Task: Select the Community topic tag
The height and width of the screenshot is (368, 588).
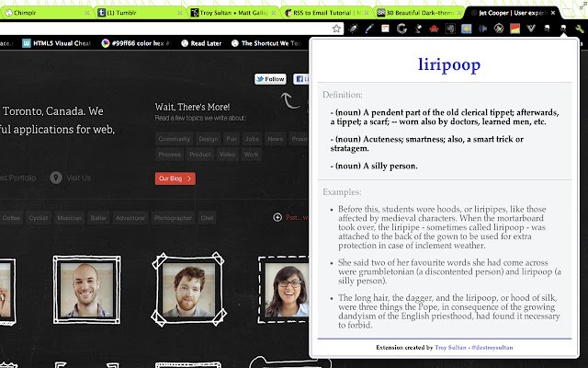Action: click(174, 139)
